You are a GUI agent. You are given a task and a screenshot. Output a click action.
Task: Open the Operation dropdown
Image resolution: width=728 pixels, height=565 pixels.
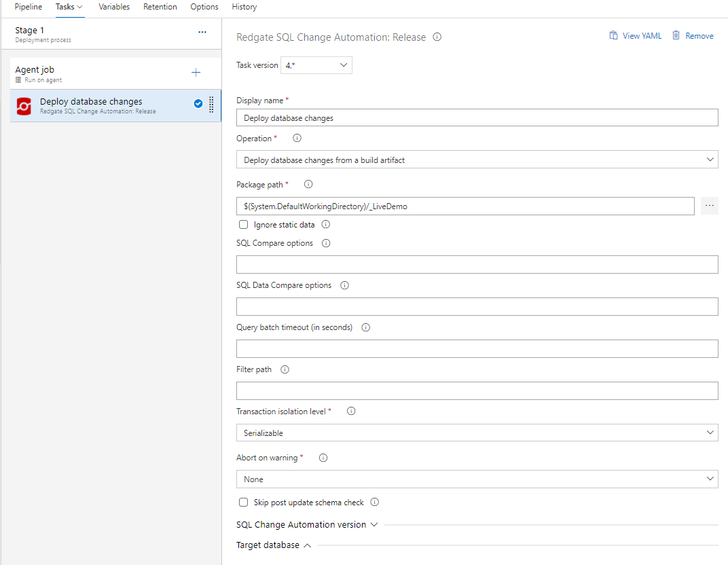477,160
